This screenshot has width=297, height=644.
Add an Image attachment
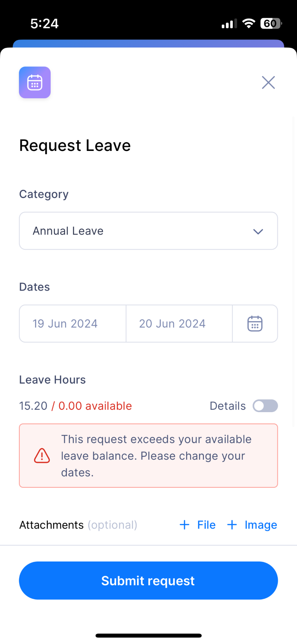tap(252, 525)
